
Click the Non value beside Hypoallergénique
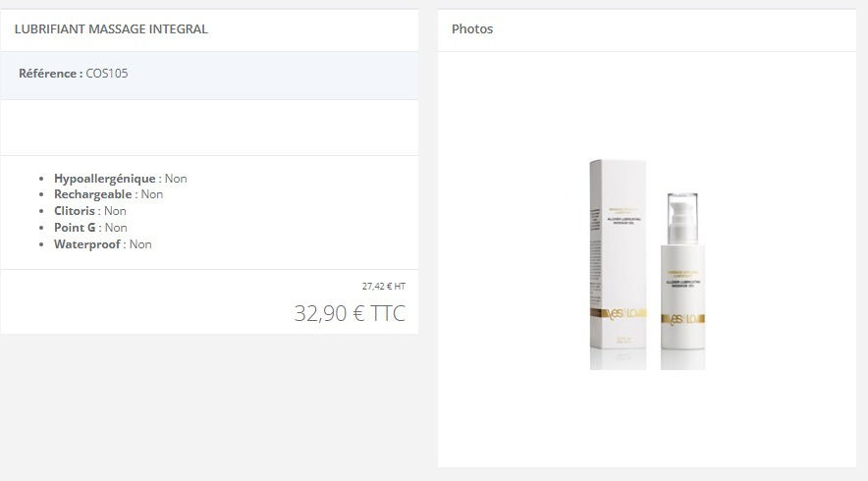click(176, 179)
